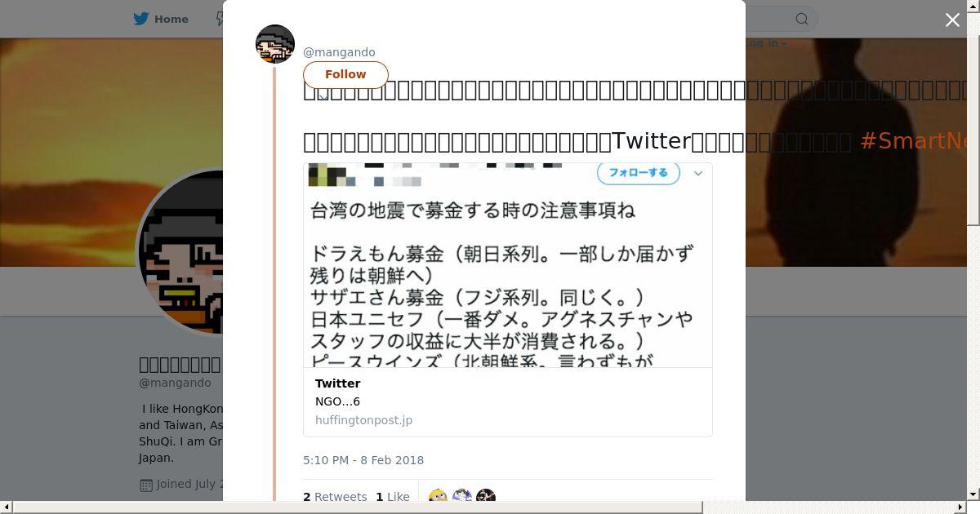Follow the @mangando account

345,74
